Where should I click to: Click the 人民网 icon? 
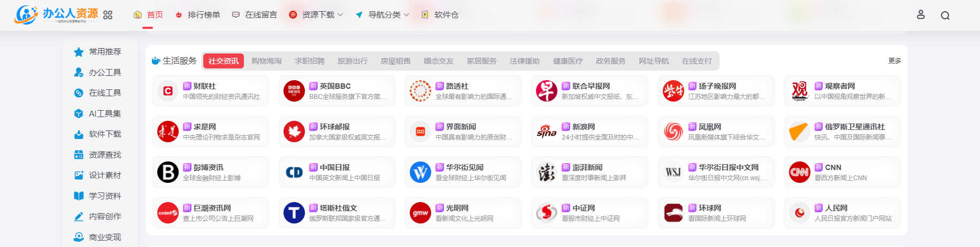click(800, 213)
